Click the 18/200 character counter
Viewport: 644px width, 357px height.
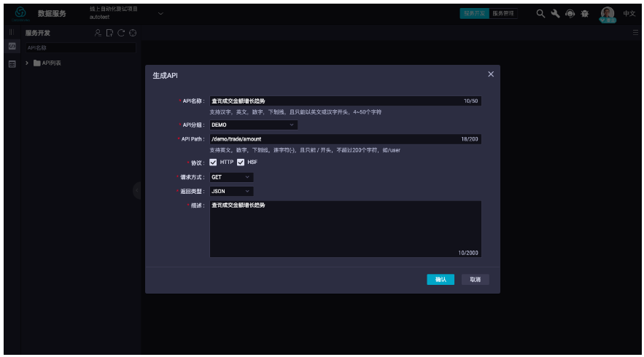tap(470, 139)
